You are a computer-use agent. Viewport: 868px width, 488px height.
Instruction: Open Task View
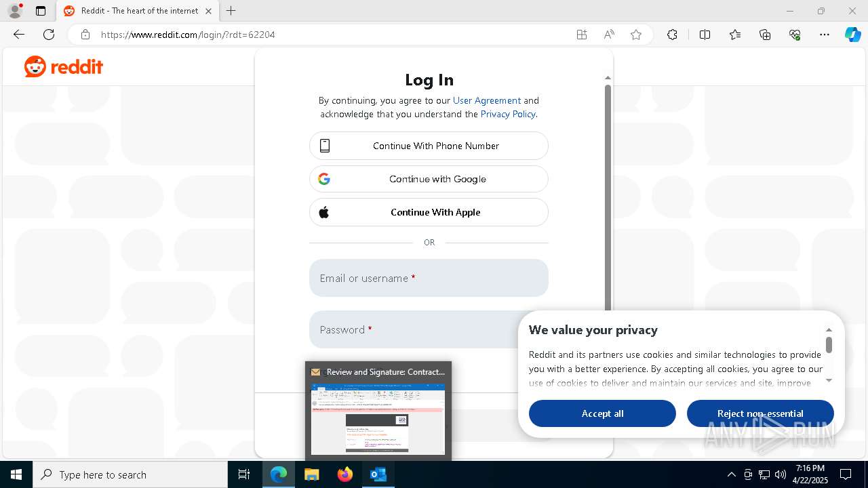pos(244,474)
